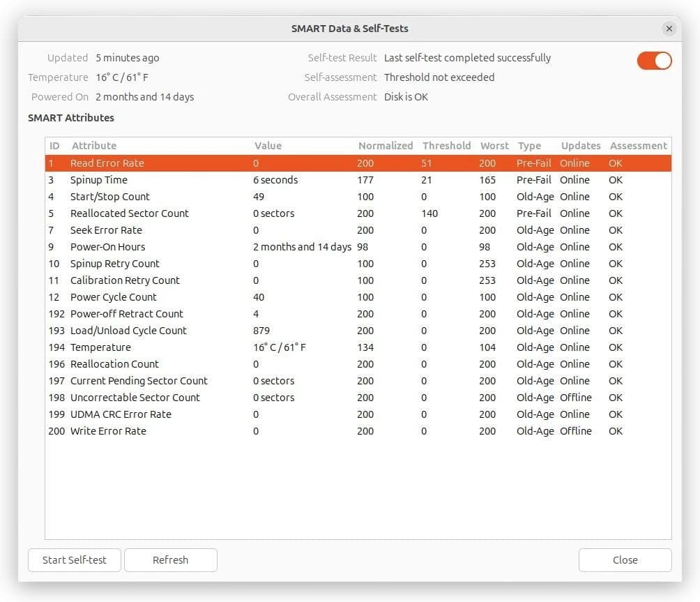
Task: Click the Value column header
Action: click(x=268, y=146)
